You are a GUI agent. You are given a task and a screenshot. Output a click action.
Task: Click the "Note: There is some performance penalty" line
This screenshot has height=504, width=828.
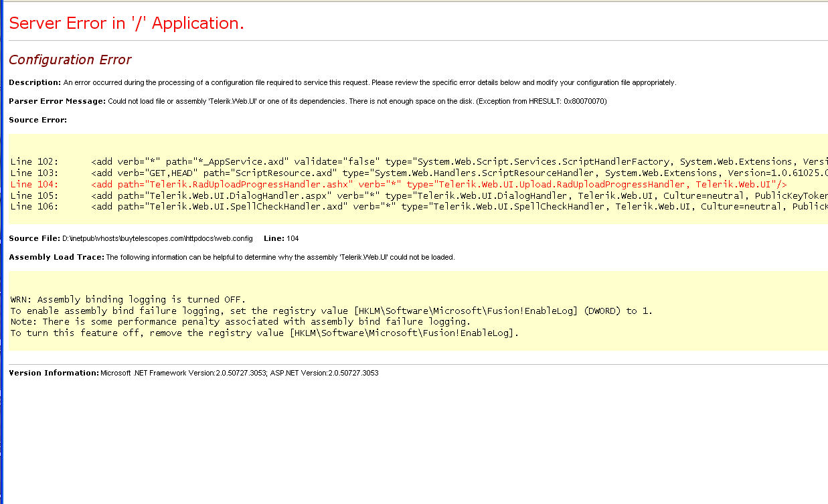click(x=241, y=322)
